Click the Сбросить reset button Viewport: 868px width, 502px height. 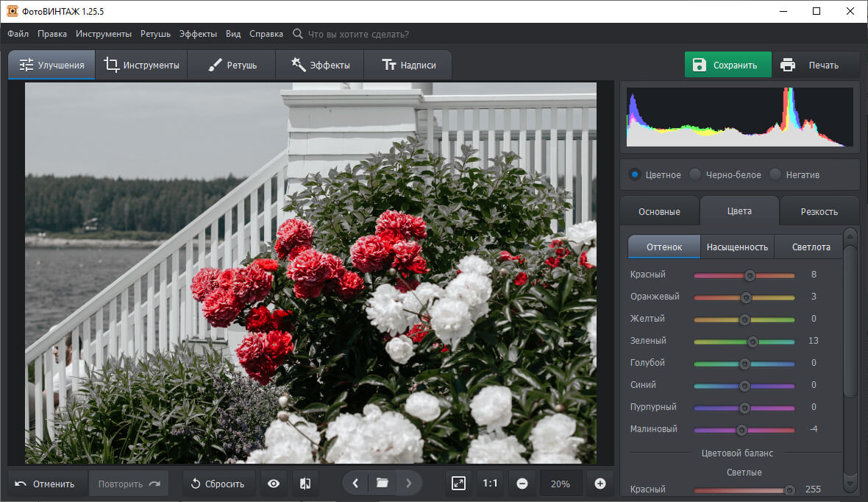point(218,484)
